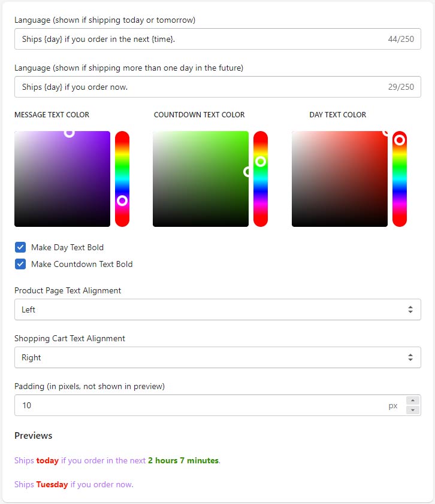Click the future shipping language text field

[x=198, y=87]
